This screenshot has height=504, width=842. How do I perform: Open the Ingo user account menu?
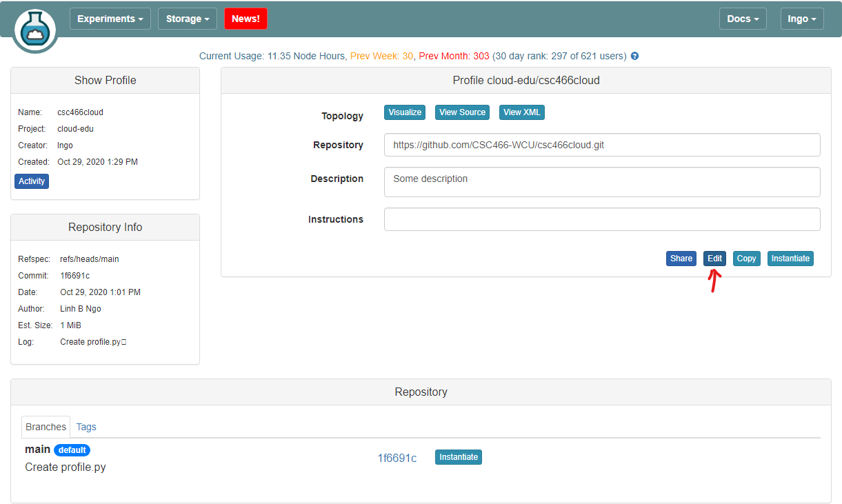point(802,19)
